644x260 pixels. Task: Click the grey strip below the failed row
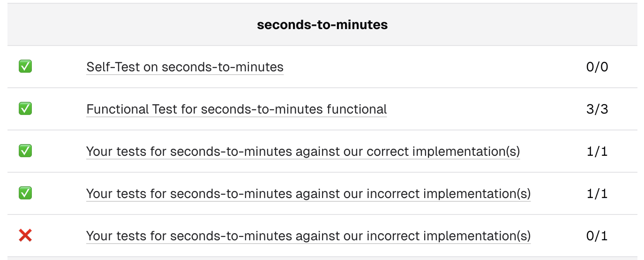coord(322,258)
